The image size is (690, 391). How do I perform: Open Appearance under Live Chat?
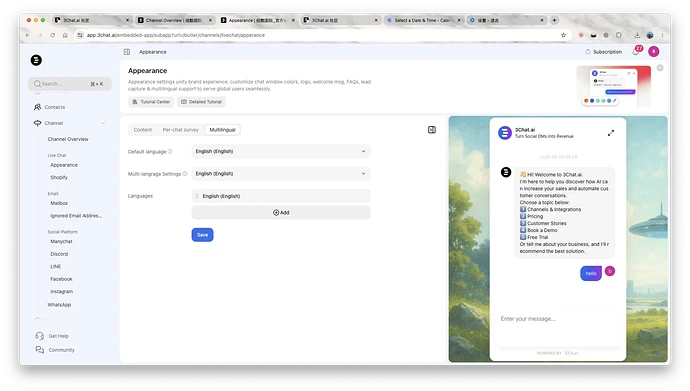[64, 165]
